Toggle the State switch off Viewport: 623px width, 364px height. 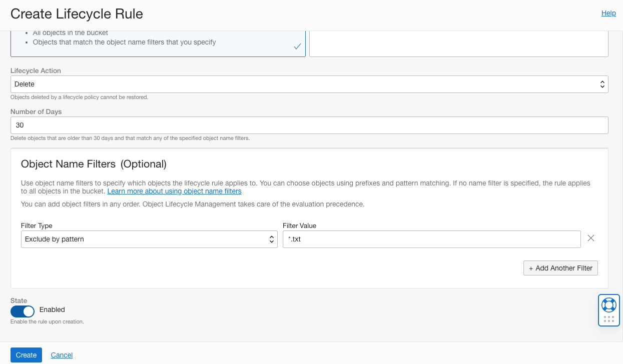point(23,311)
